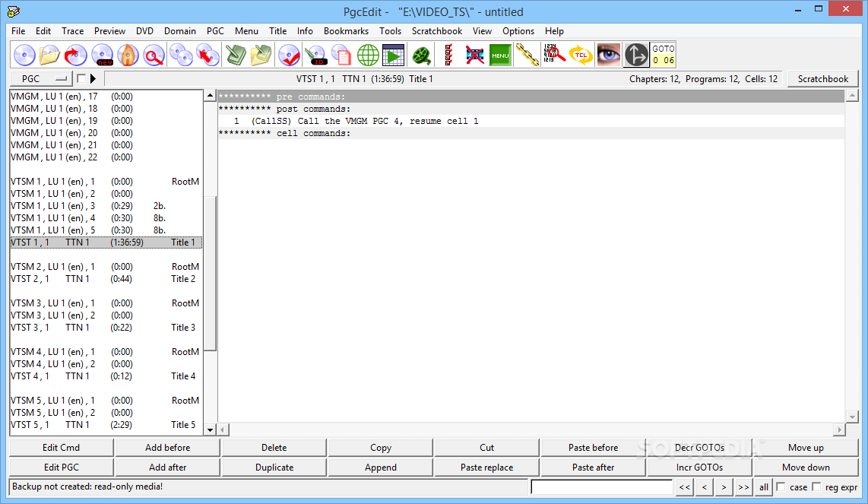Open the Options menu
The image size is (868, 504).
518,31
